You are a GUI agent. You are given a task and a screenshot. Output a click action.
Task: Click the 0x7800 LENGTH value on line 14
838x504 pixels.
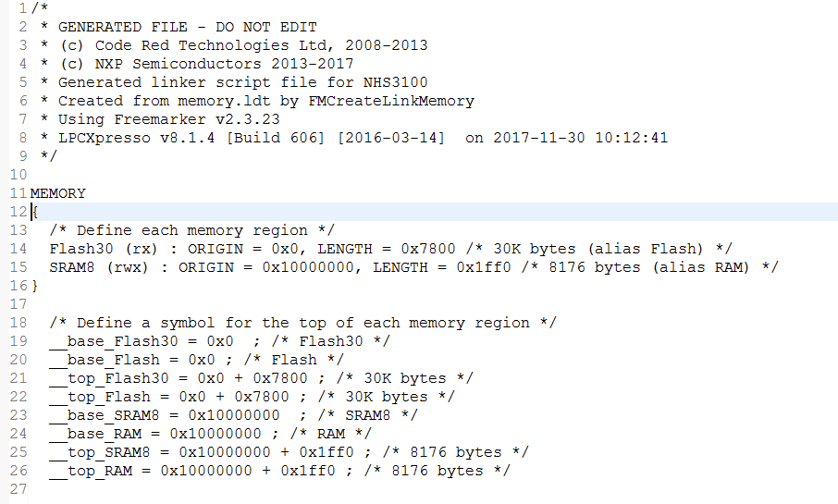[x=428, y=249]
